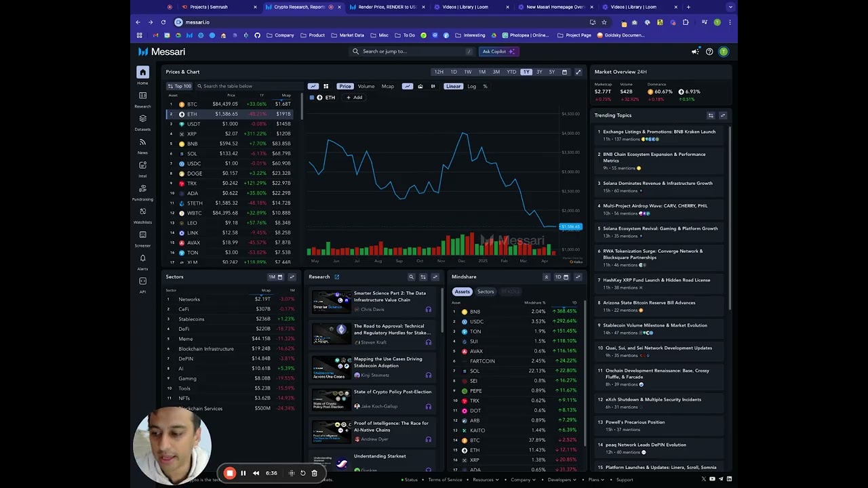Open the Research sidebar section
This screenshot has width=868, height=488.
142,99
